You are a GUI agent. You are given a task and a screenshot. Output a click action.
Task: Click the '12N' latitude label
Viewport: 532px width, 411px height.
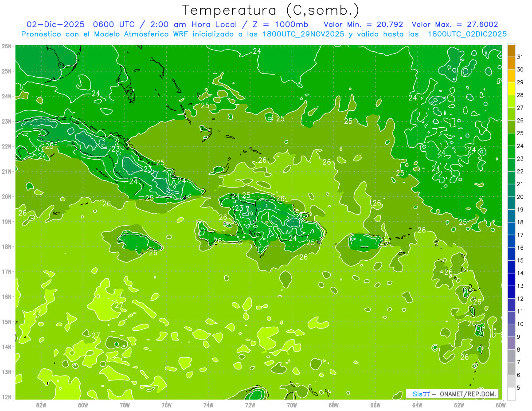[7, 397]
